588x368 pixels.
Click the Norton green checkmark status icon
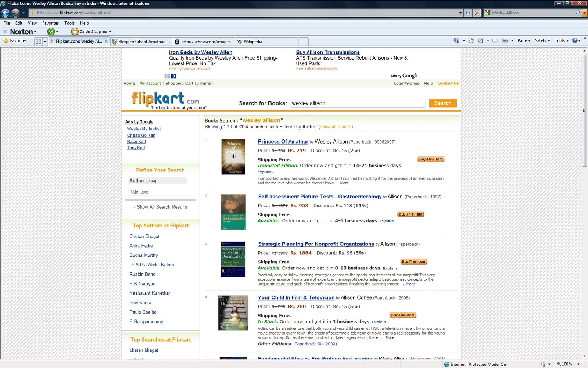coord(51,32)
